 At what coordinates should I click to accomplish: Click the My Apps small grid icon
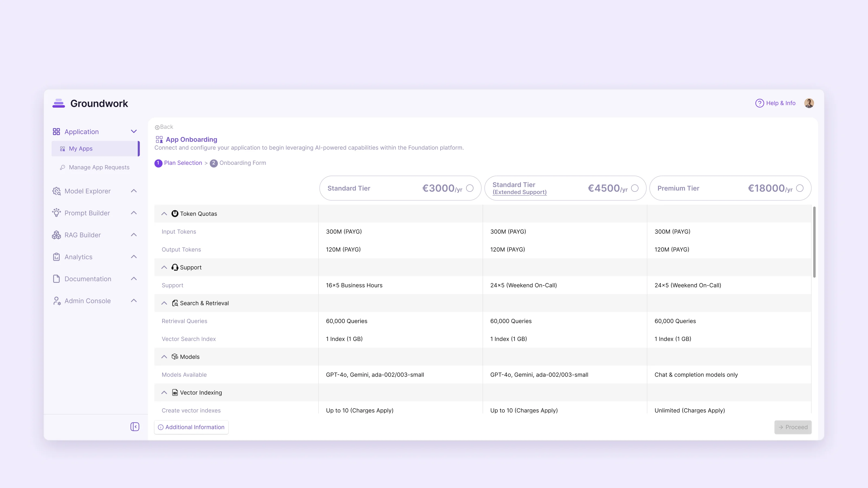click(x=62, y=149)
